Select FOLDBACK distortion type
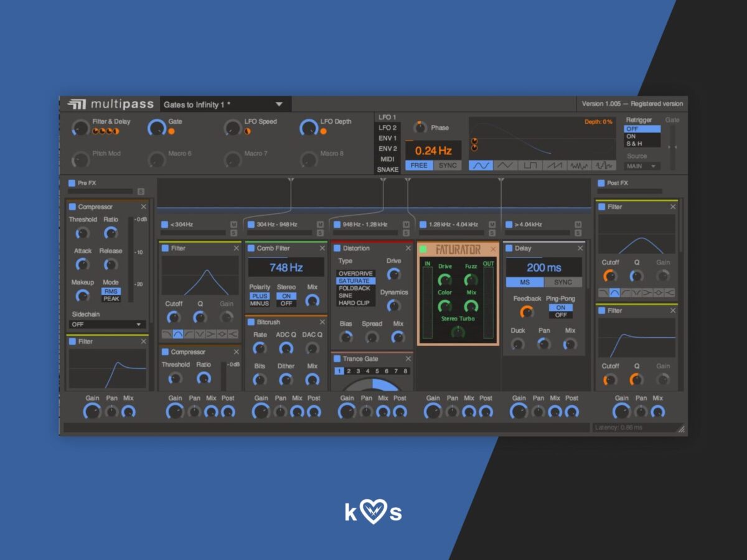Viewport: 747px width, 560px height. (355, 288)
